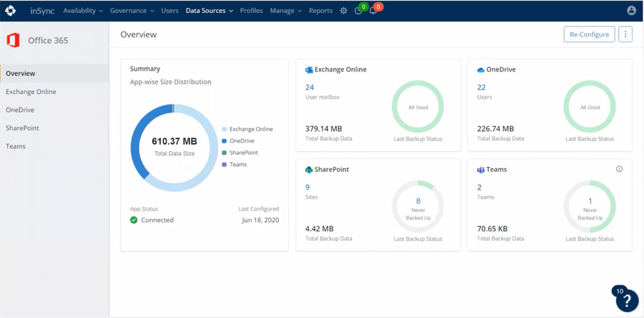Expand the Availability dropdown

83,10
